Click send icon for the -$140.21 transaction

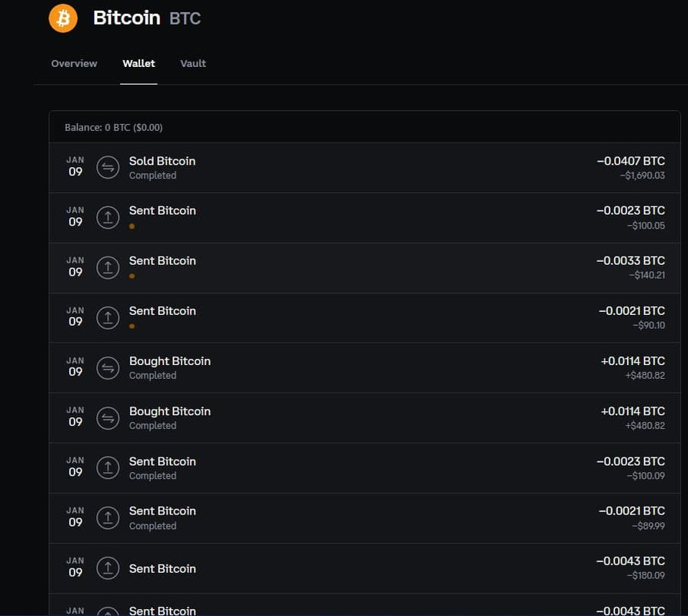tap(108, 267)
